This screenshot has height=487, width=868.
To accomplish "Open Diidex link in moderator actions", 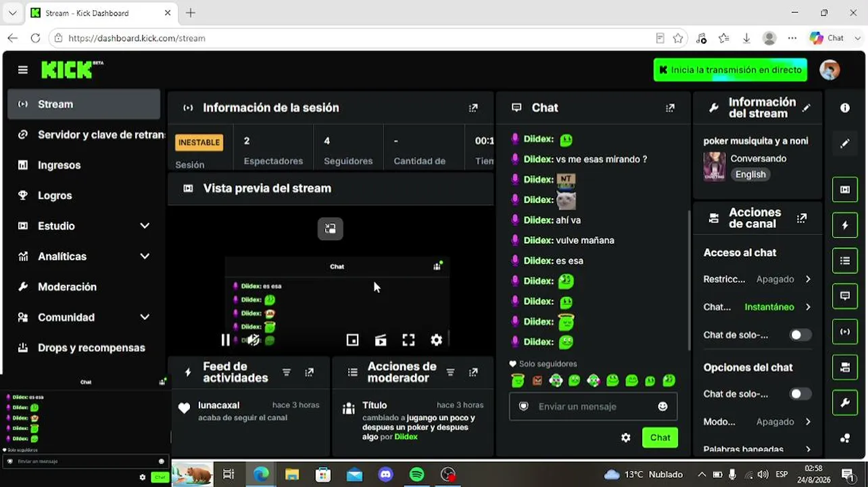I will [406, 437].
